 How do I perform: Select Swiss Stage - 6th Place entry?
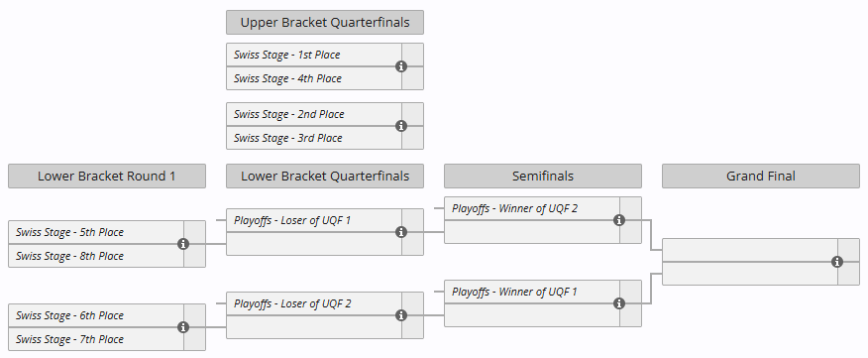point(96,315)
